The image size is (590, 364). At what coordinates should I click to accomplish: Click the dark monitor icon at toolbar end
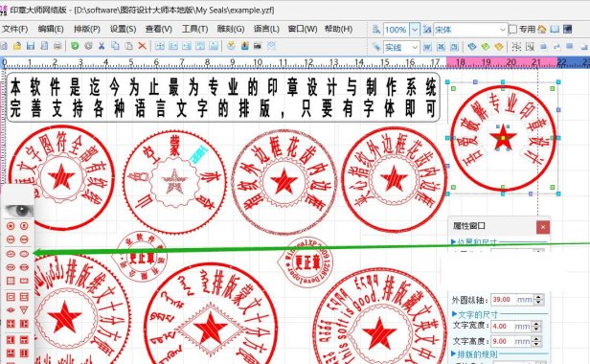tap(568, 29)
